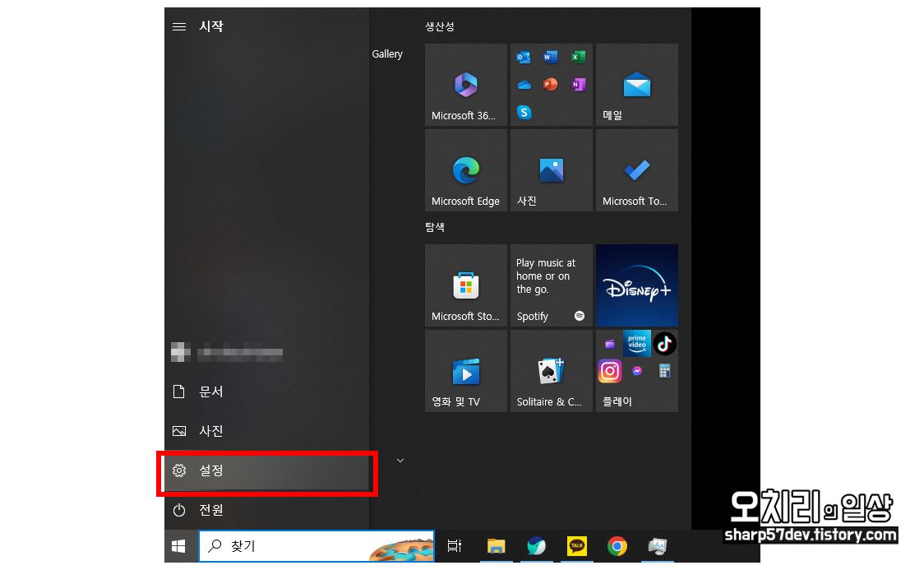The width and height of the screenshot is (924, 570).
Task: Click the Windows Start button in the taskbar
Action: [x=178, y=546]
